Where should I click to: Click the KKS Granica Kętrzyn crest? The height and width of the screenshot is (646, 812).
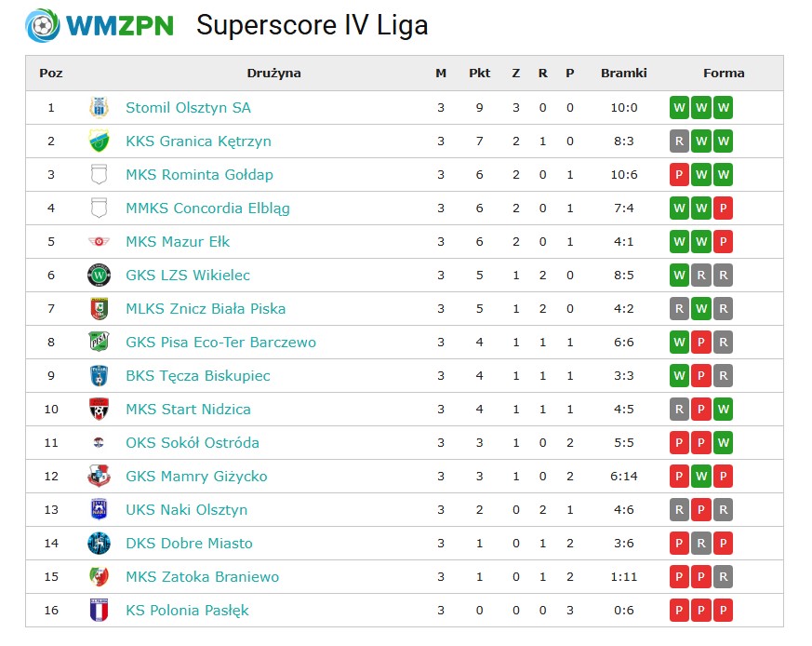click(x=99, y=141)
